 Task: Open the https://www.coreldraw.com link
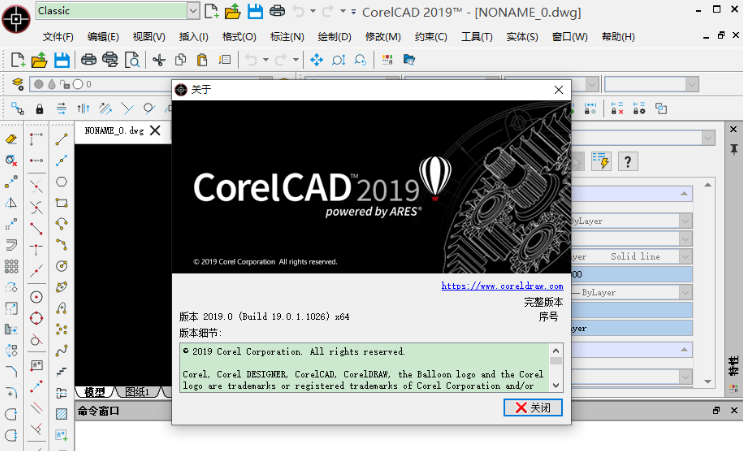coord(502,286)
